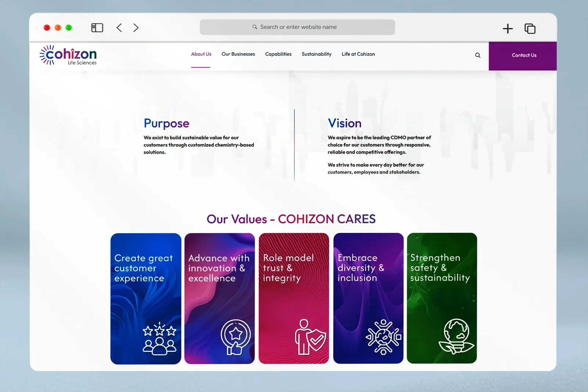This screenshot has height=392, width=588.
Task: Select the Create great customer experience card
Action: [x=146, y=299]
